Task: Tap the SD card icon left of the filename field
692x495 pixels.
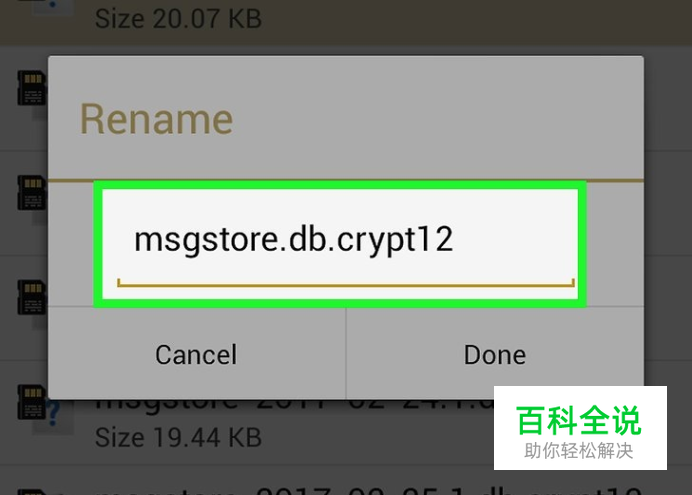Action: tap(32, 192)
